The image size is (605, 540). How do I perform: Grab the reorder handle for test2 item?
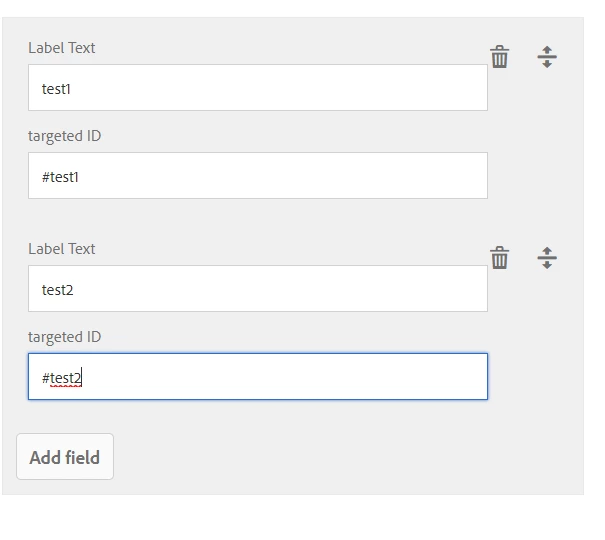[x=547, y=258]
